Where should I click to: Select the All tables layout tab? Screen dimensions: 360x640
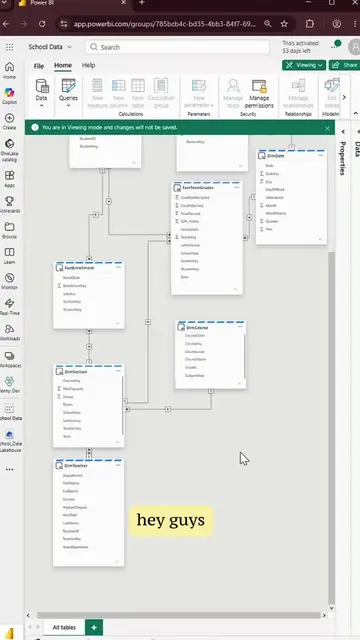[64, 627]
